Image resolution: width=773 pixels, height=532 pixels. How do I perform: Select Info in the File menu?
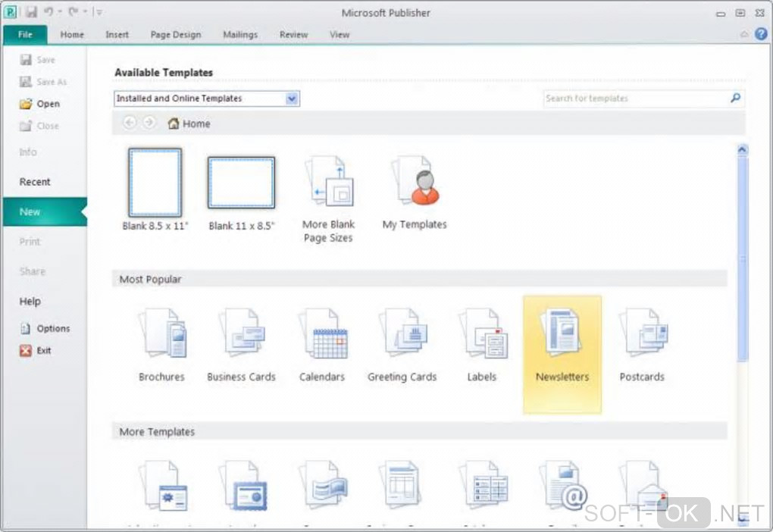coord(28,152)
